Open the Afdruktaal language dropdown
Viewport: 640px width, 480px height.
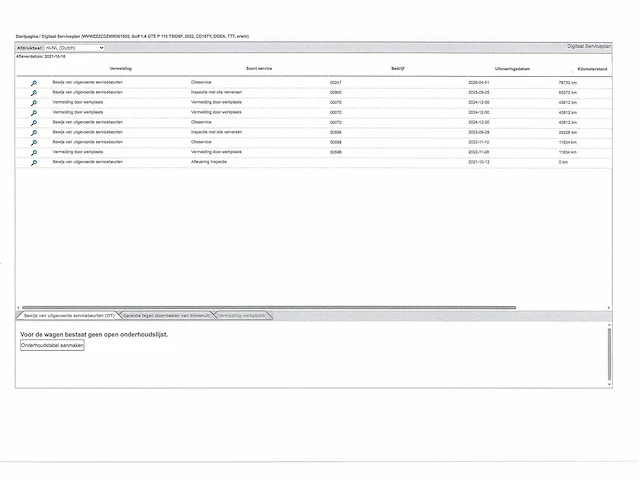click(x=74, y=48)
